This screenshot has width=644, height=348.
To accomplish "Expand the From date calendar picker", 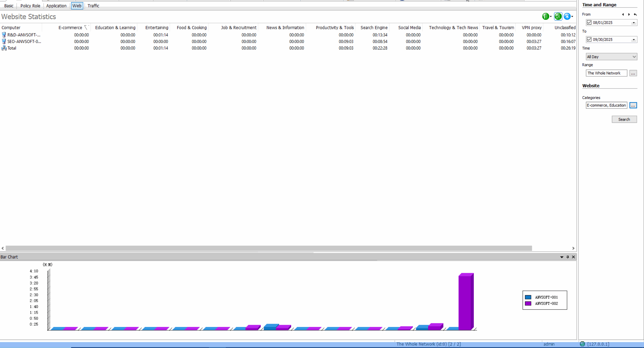I will [x=633, y=22].
